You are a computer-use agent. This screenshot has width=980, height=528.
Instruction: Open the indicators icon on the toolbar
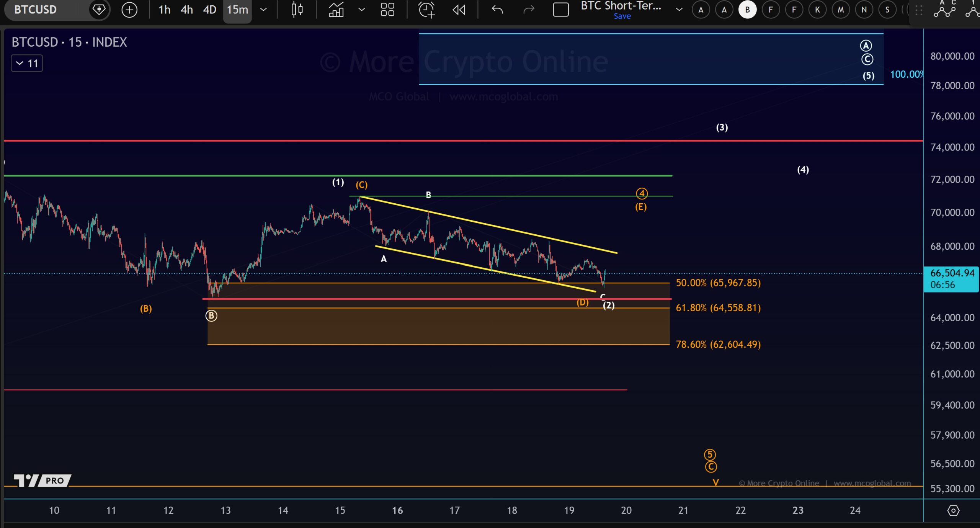click(x=336, y=10)
